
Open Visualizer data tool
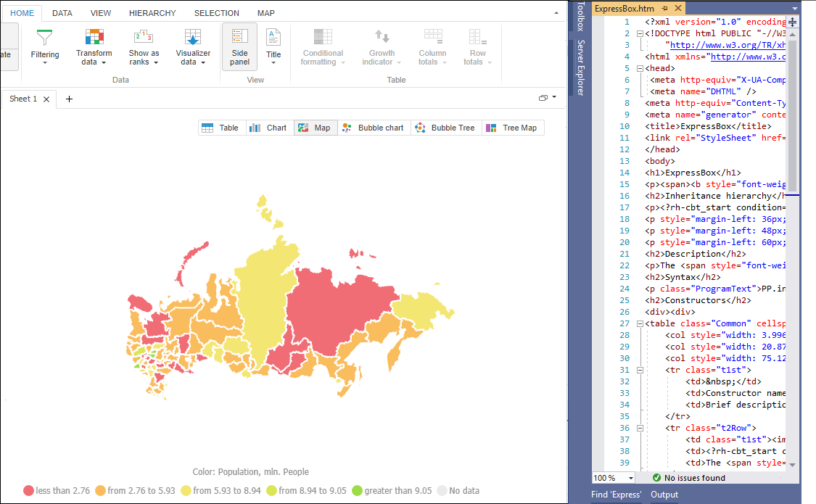pyautogui.click(x=193, y=46)
